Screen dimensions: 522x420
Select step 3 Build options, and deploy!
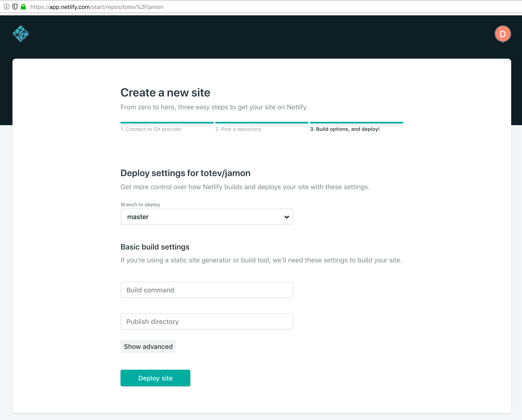coord(345,129)
